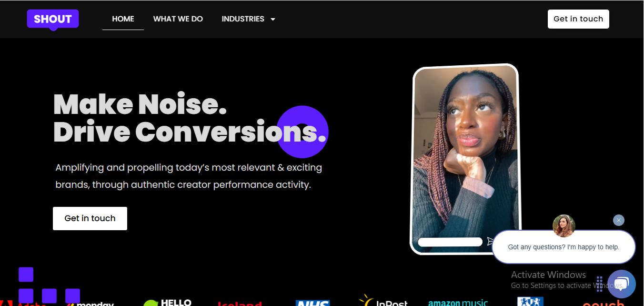Image resolution: width=644 pixels, height=306 pixels.
Task: Expand the Industries dropdown arrow
Action: coord(273,20)
